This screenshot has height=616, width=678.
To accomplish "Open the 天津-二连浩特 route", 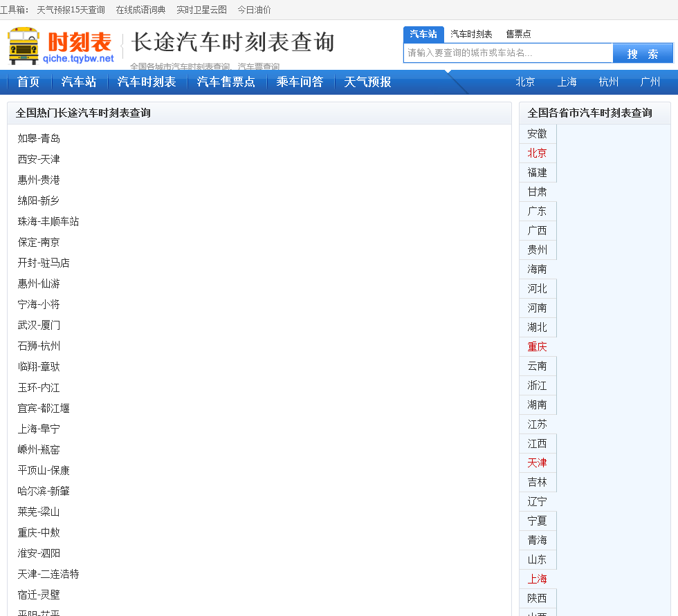I will click(48, 574).
